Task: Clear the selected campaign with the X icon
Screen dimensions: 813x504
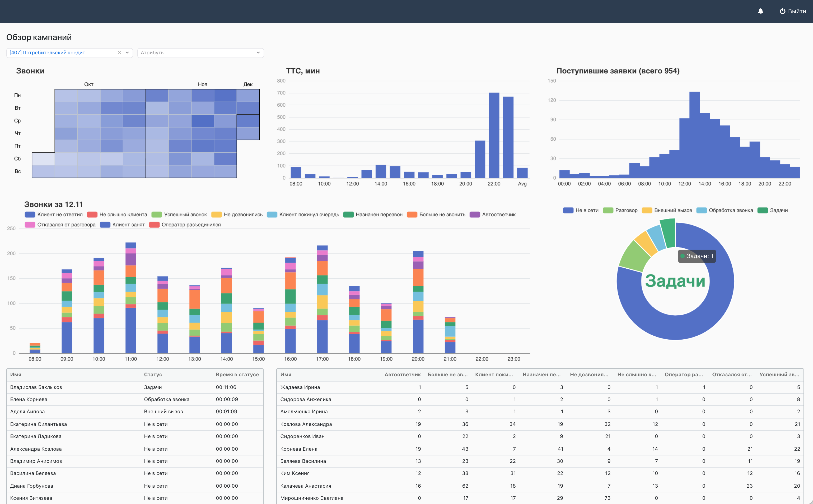Action: click(119, 53)
